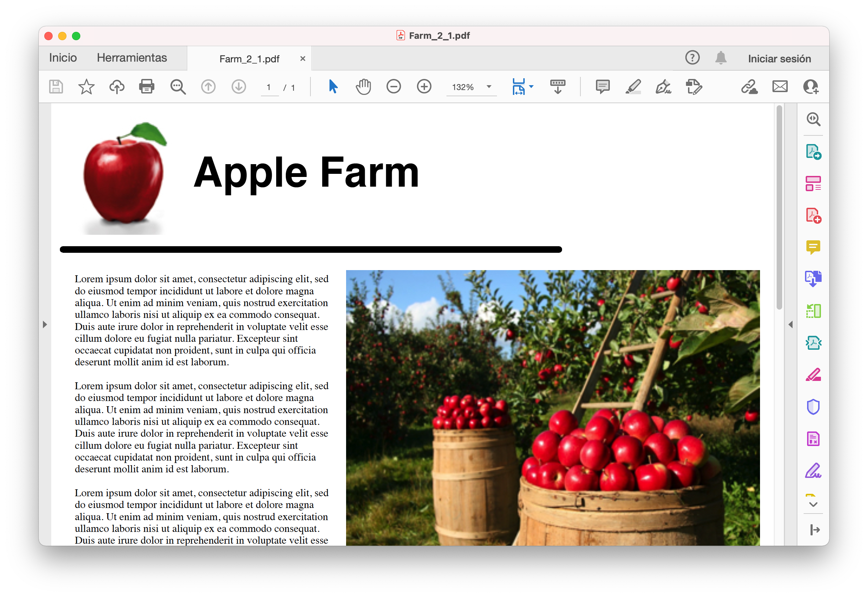Enable scrolling mode keyboard icon
The height and width of the screenshot is (597, 868).
558,87
